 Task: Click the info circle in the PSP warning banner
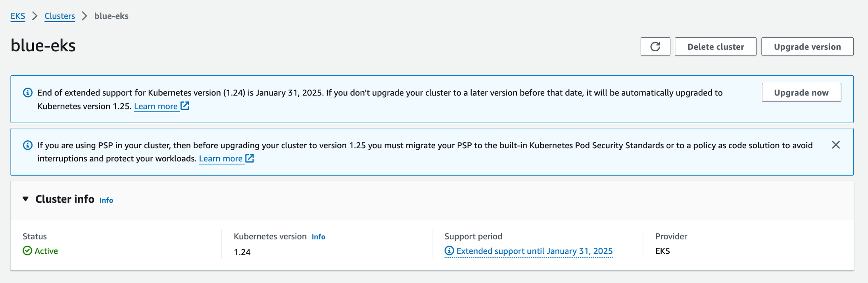click(27, 145)
